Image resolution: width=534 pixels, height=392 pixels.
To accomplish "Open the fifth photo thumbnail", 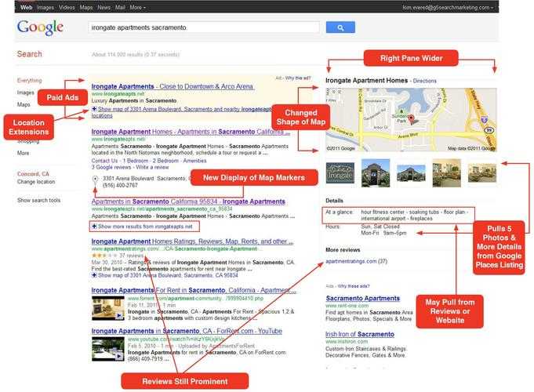I will pos(482,173).
